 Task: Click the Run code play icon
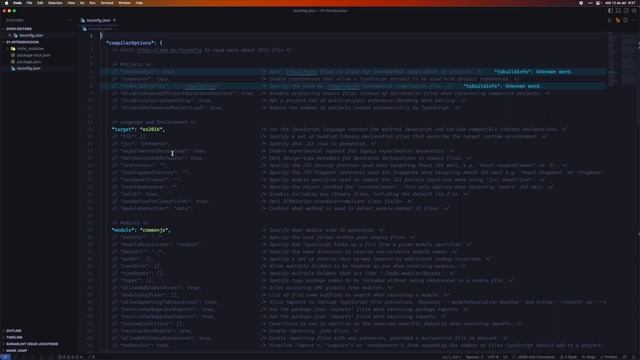click(x=610, y=20)
